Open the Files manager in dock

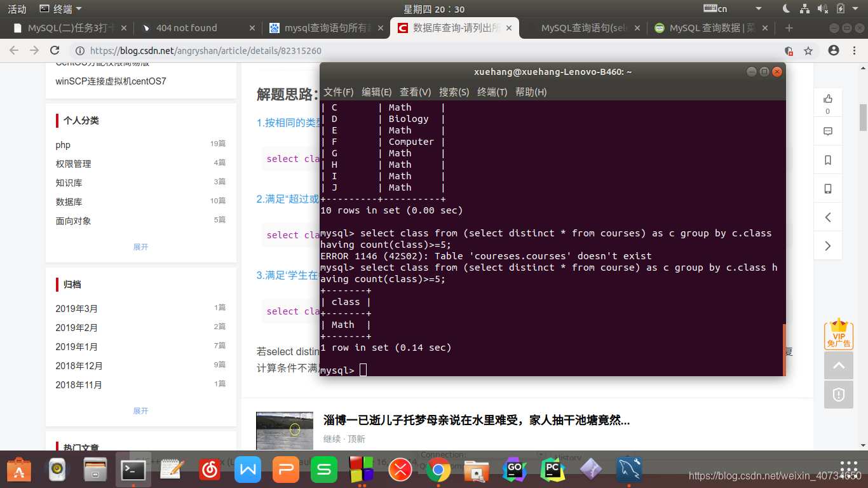pos(95,470)
